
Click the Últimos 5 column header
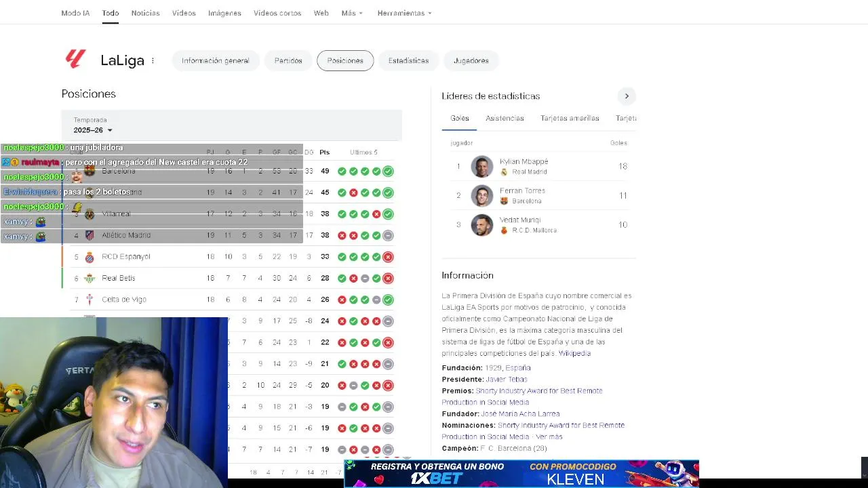point(363,152)
